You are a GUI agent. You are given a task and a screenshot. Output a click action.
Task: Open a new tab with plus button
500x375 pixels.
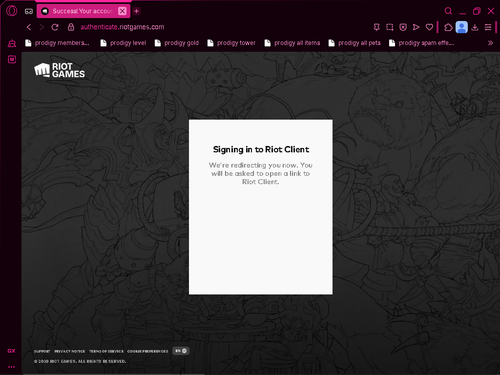tap(136, 11)
